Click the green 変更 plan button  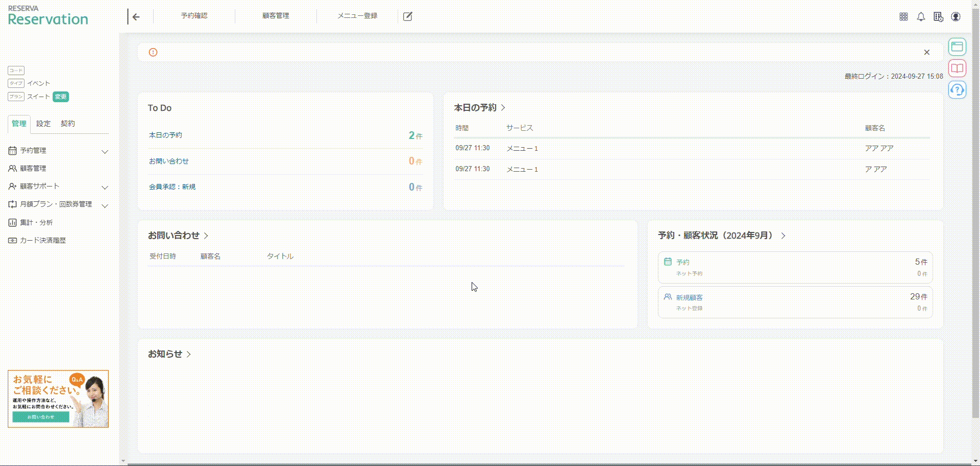(x=61, y=97)
